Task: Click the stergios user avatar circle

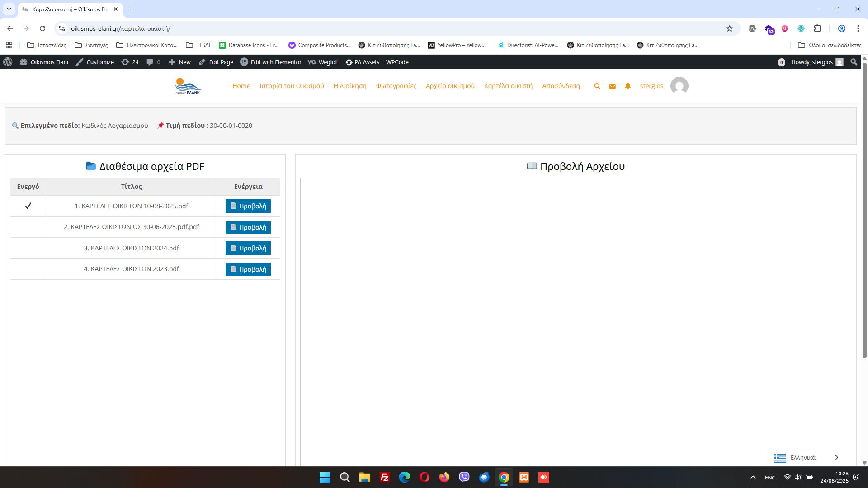Action: coord(679,86)
